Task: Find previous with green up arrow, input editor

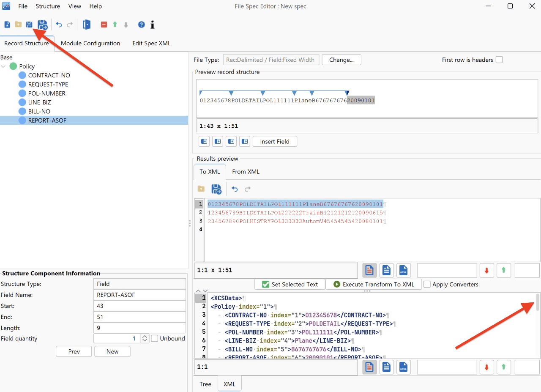Action: pos(503,270)
